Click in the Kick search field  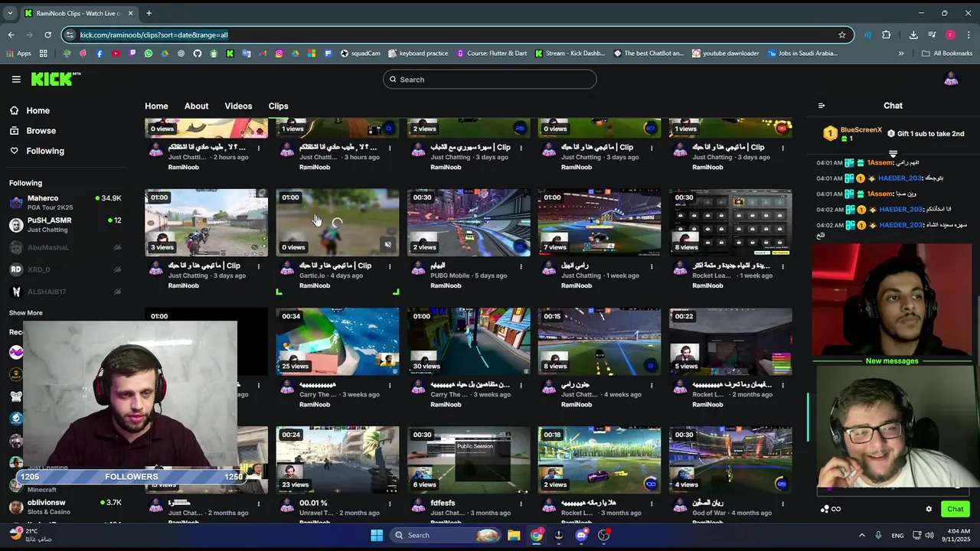(x=490, y=80)
